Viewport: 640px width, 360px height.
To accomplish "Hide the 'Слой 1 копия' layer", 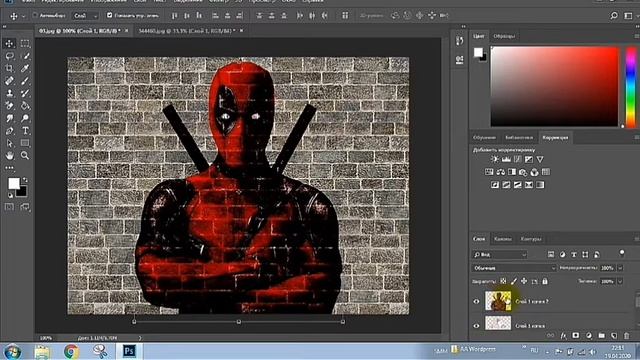I will coord(476,326).
